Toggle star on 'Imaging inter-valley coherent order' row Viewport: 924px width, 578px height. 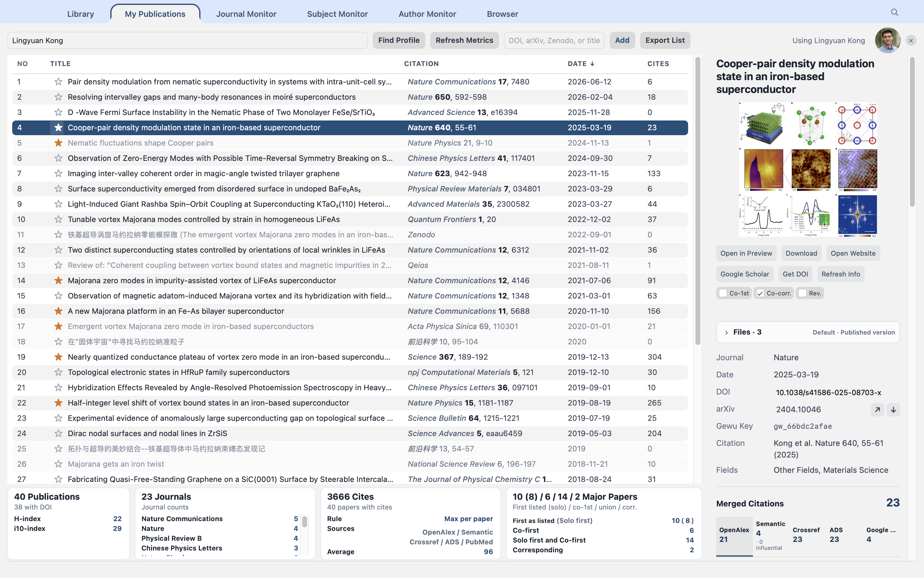[x=58, y=174]
